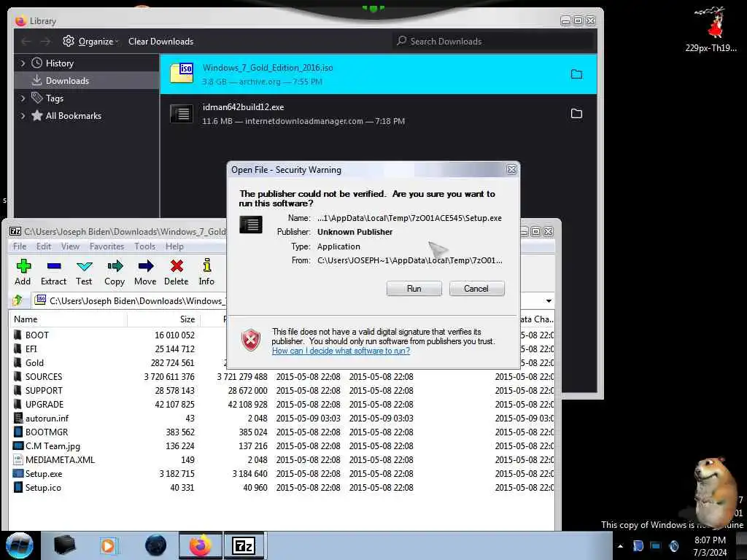Show idman642build12.exe in its containing folder
Image resolution: width=747 pixels, height=560 pixels.
[576, 114]
